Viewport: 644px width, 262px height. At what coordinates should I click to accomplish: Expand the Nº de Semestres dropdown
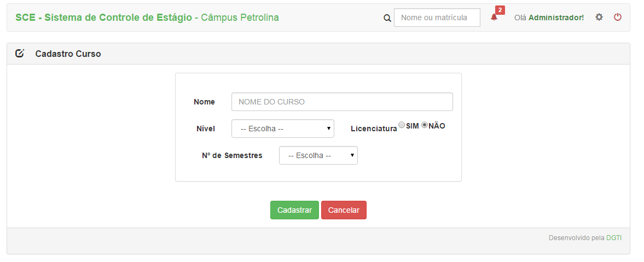pos(318,156)
